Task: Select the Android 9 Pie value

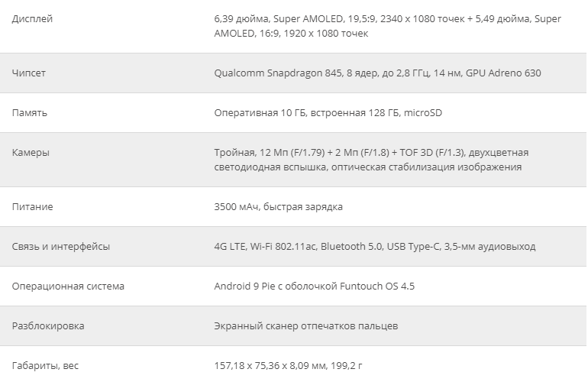Action: (x=315, y=286)
